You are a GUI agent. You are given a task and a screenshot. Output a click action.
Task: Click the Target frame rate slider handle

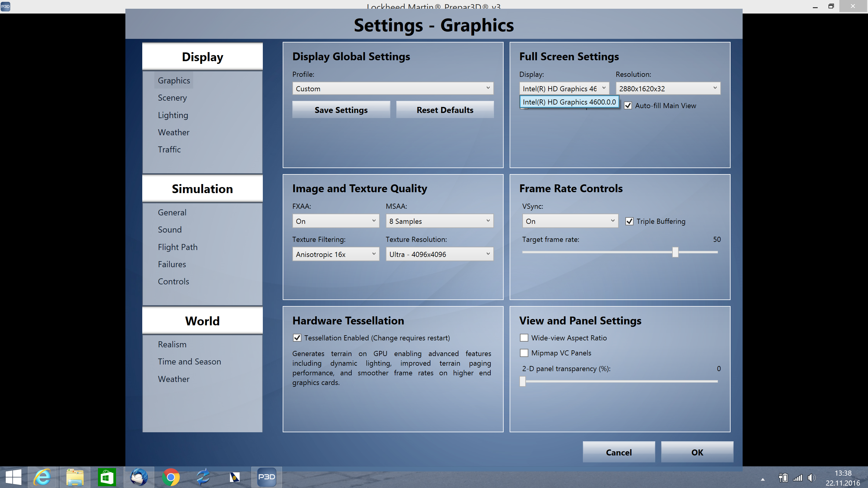tap(675, 252)
